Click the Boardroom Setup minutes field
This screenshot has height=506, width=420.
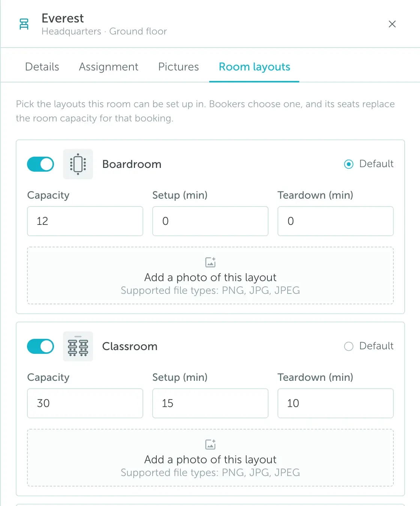click(x=210, y=221)
